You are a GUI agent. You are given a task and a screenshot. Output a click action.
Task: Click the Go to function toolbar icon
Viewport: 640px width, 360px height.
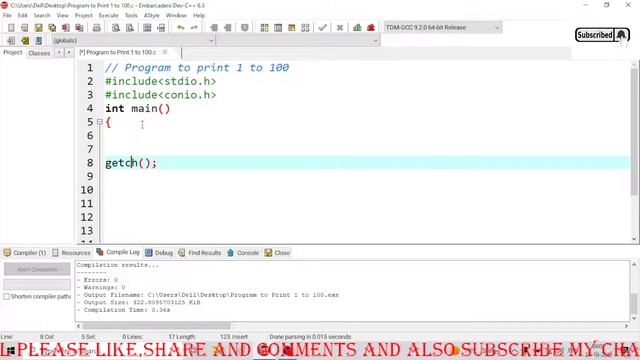(x=147, y=27)
